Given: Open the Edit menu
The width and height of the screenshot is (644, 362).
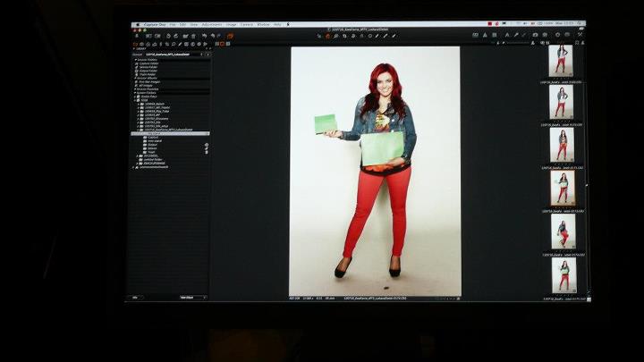Looking at the screenshot, I should (182, 25).
